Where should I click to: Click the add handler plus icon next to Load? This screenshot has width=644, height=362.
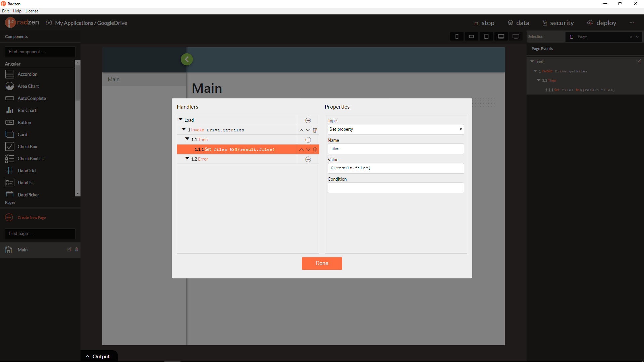308,120
